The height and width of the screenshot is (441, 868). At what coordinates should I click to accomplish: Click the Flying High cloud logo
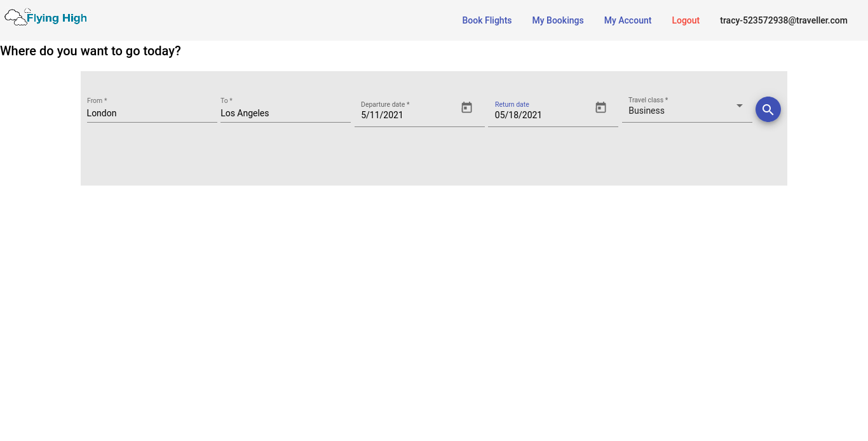click(46, 17)
